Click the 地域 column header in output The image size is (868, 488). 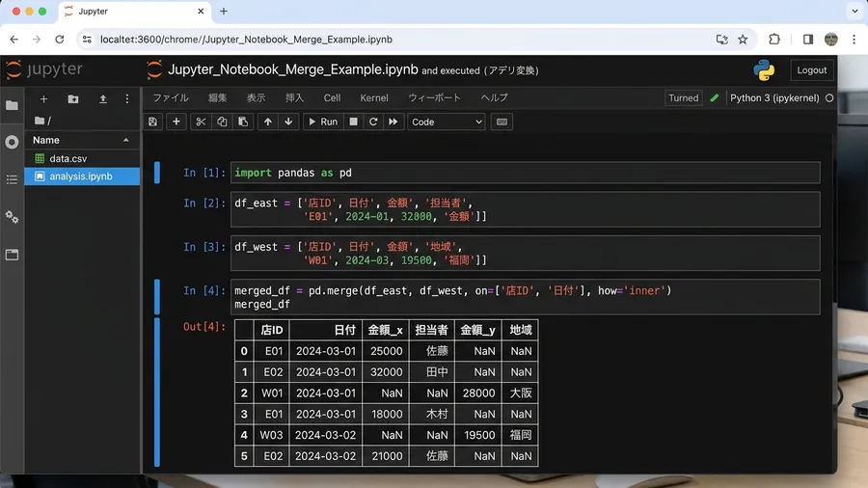coord(521,330)
